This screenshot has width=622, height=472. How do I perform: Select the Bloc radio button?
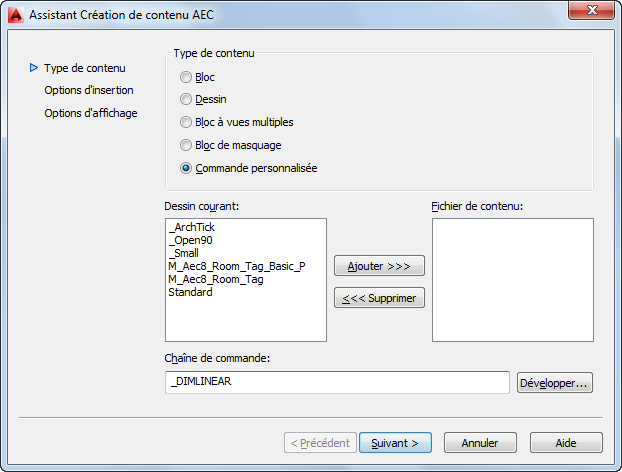pyautogui.click(x=186, y=77)
